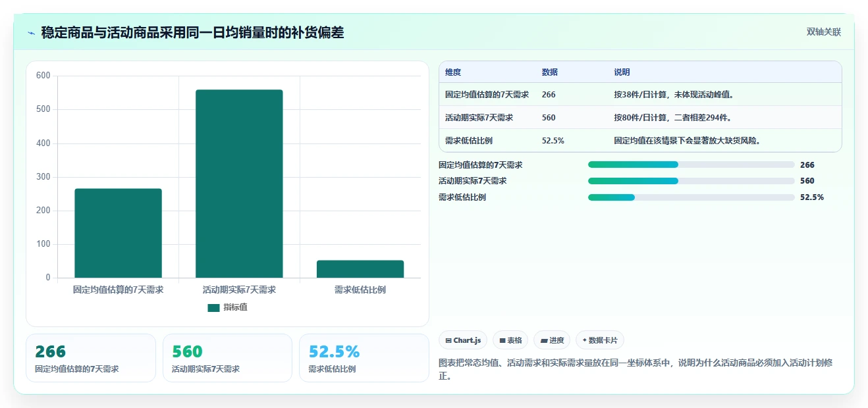Click the 需求低估比例 progress bar

(x=692, y=197)
